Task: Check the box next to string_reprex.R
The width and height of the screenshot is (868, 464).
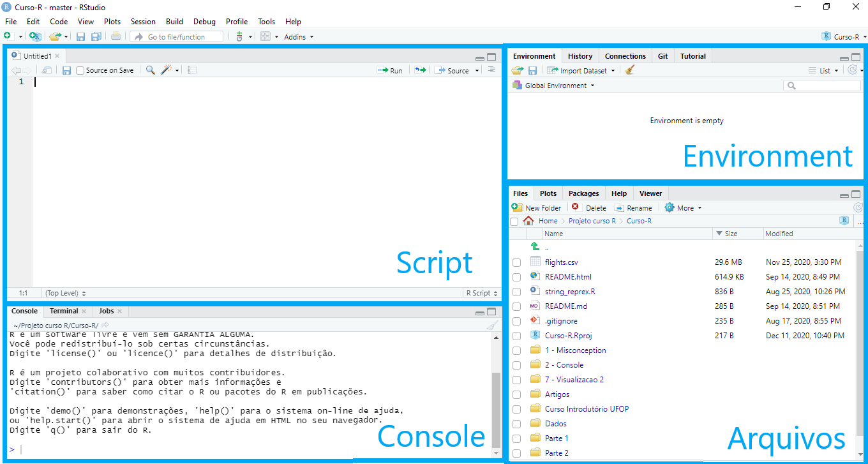Action: 516,292
